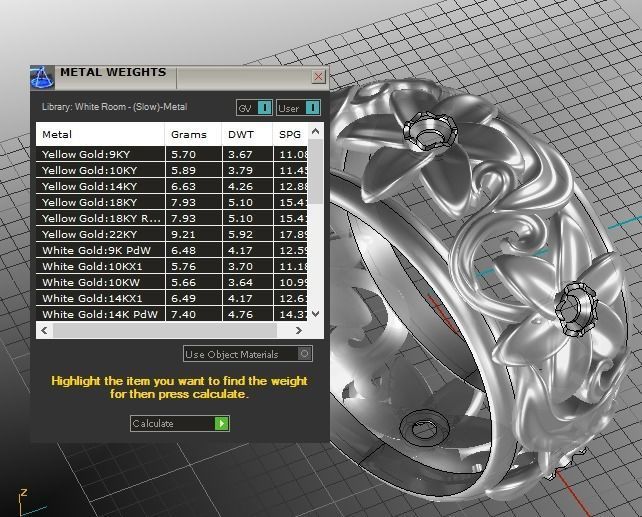Screen dimensions: 642x517
Task: Select the White Gold:10KW row
Action: [172, 282]
